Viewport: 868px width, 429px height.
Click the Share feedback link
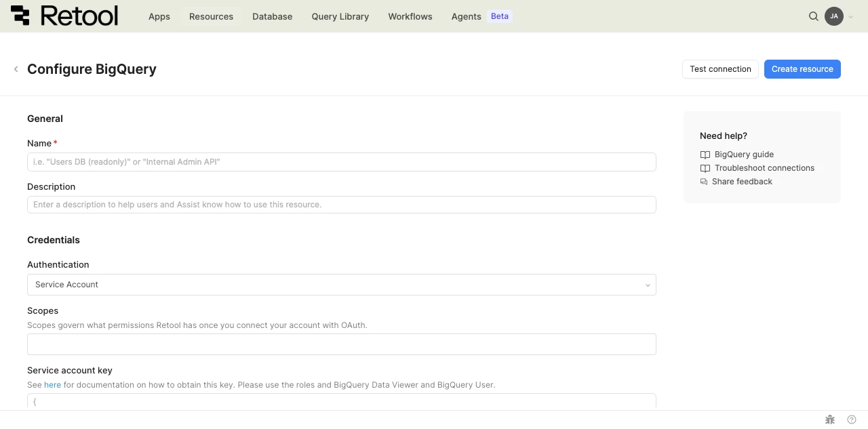pos(742,182)
